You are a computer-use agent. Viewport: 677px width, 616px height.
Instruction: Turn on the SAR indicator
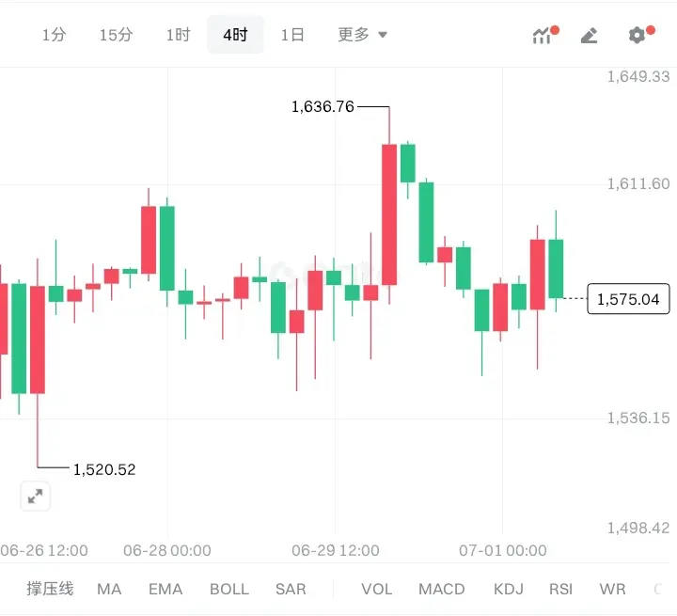[291, 589]
